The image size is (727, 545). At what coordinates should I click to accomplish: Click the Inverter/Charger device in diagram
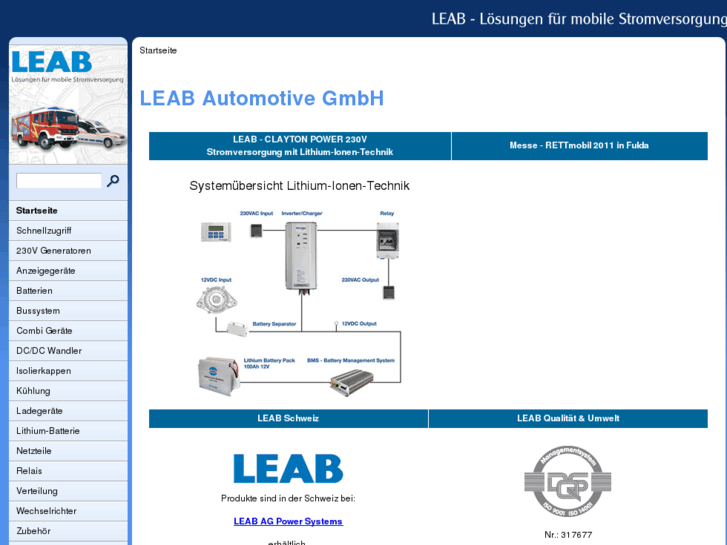(301, 256)
